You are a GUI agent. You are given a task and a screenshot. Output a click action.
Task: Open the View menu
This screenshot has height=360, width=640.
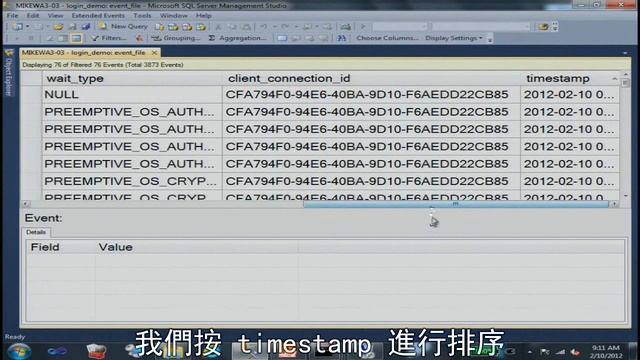tap(55, 16)
